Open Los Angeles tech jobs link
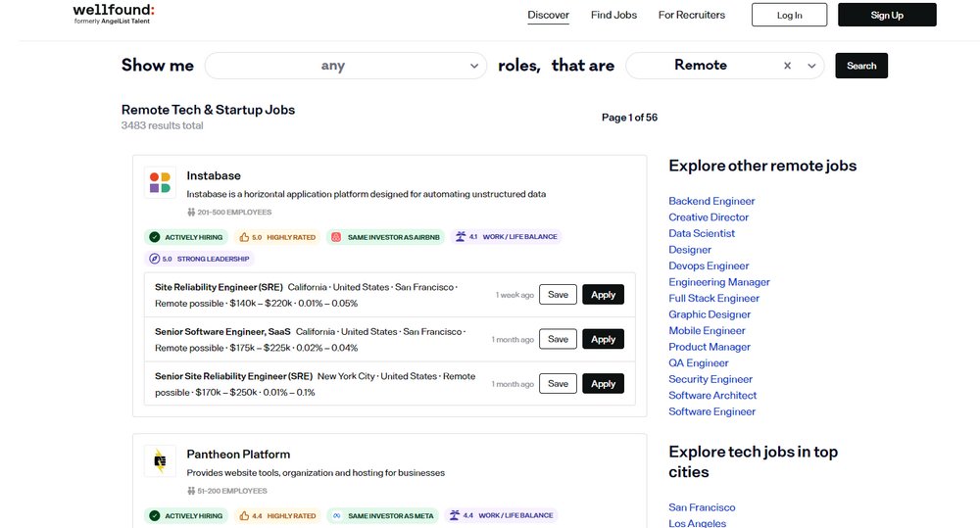The image size is (980, 528). pyautogui.click(x=697, y=523)
